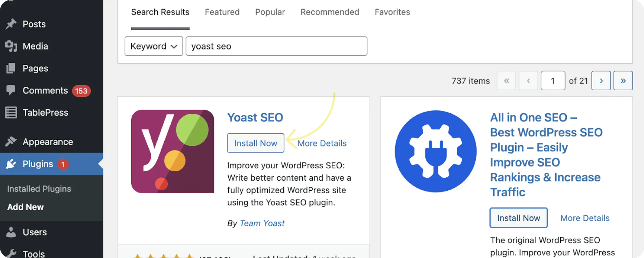Install the Yoast SEO plugin now
Image resolution: width=644 pixels, height=258 pixels.
pos(256,143)
